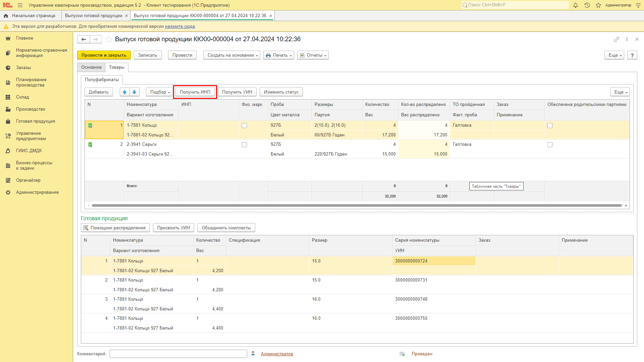Click Присвоить УИН button
The width and height of the screenshot is (644, 362).
(173, 228)
